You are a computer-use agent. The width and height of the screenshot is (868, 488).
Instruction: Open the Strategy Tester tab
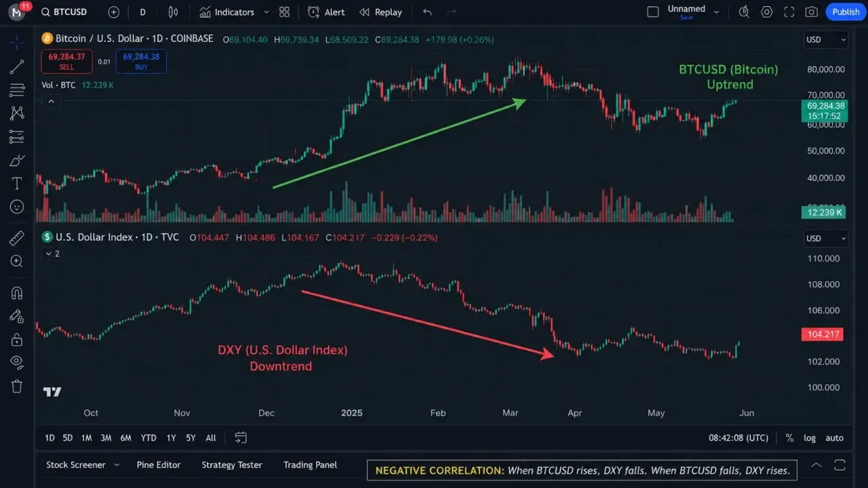point(232,465)
